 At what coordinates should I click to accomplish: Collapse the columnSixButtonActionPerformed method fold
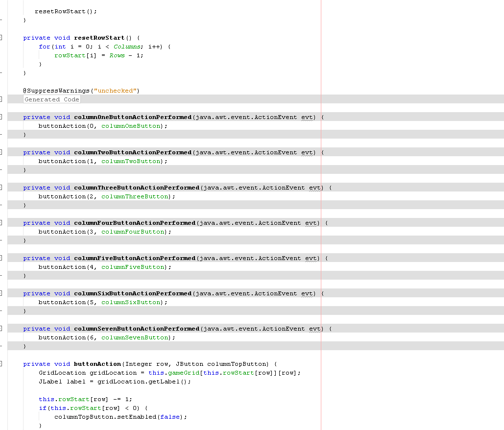[x=1, y=293]
